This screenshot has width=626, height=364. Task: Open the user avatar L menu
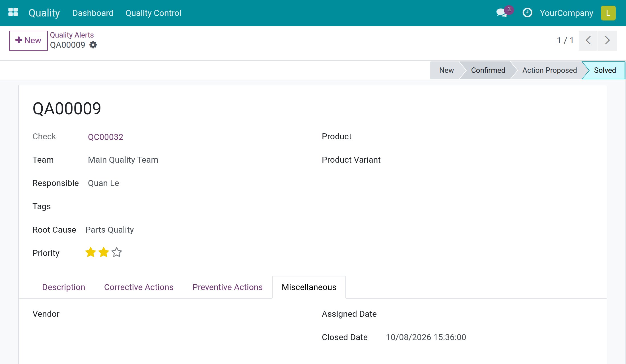pyautogui.click(x=608, y=13)
